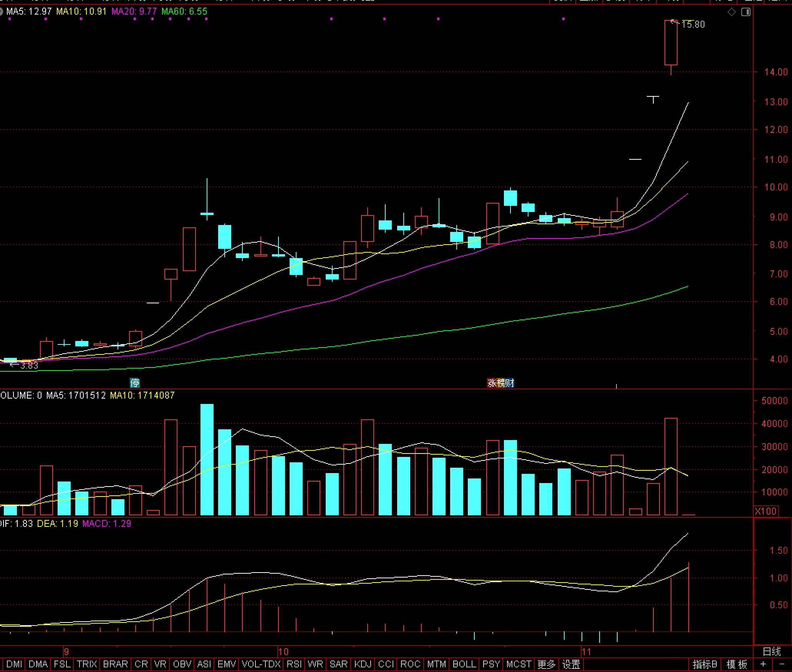The height and width of the screenshot is (672, 792).
Task: Click the 涨 marker icon below chart
Action: click(492, 382)
